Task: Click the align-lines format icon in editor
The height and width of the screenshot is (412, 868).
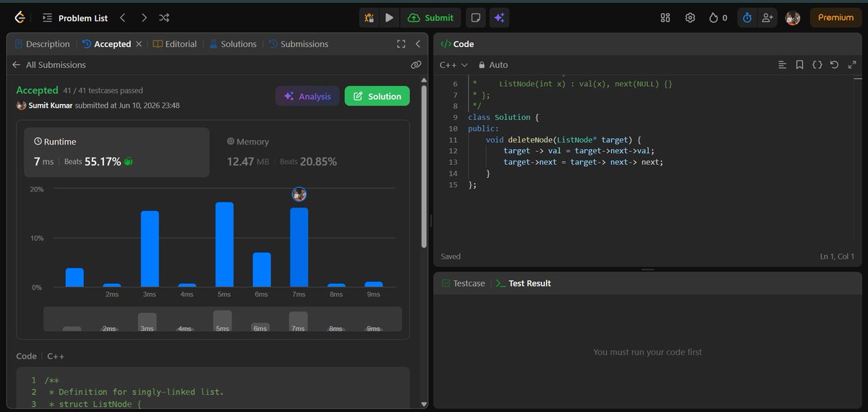Action: tap(782, 64)
